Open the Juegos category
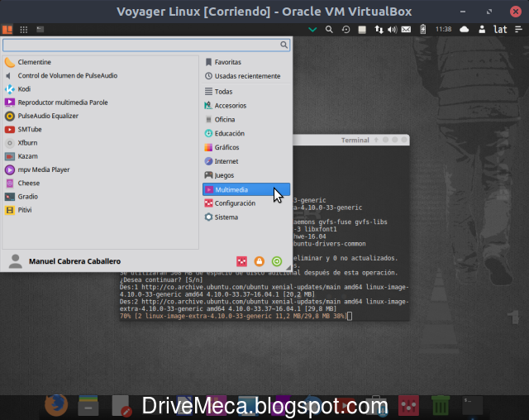 click(246, 175)
